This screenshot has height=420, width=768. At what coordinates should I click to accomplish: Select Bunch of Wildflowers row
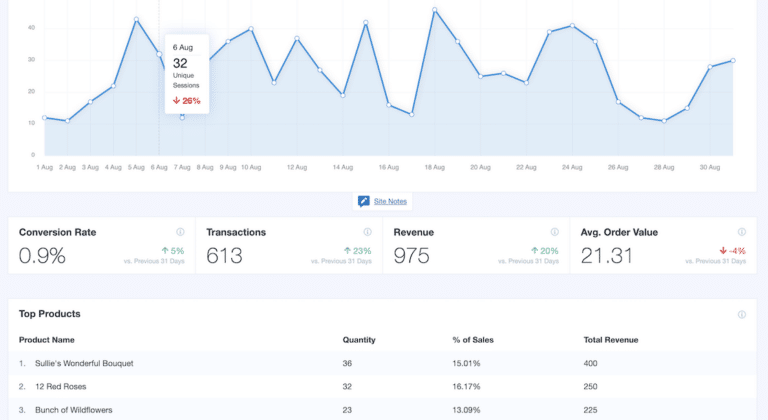pos(383,410)
